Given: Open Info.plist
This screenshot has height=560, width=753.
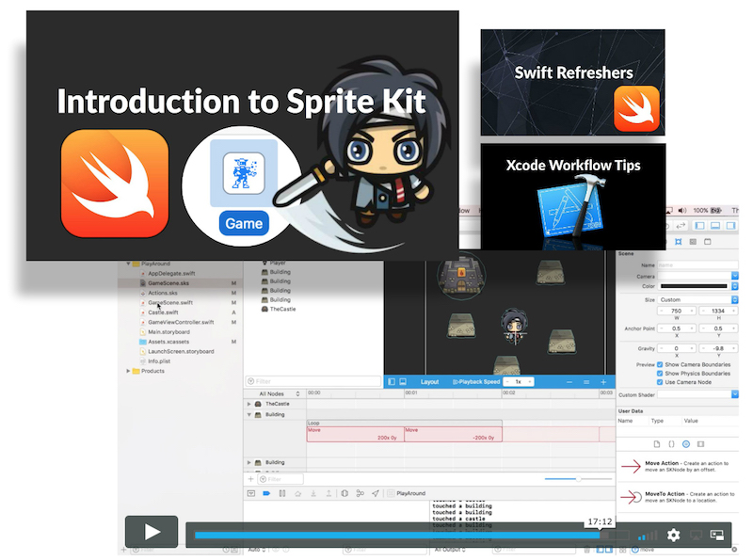Looking at the screenshot, I should (x=159, y=361).
